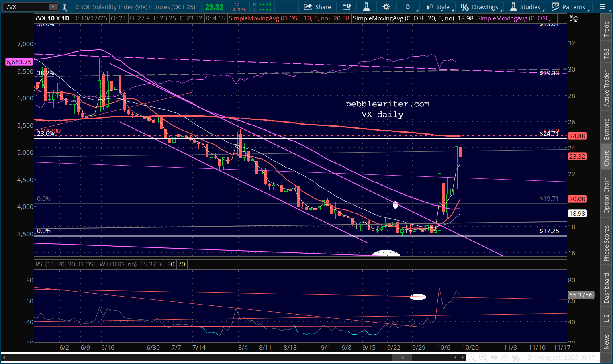Open chart settings gear icon
Screen dimensions: 613x364
pos(386,7)
